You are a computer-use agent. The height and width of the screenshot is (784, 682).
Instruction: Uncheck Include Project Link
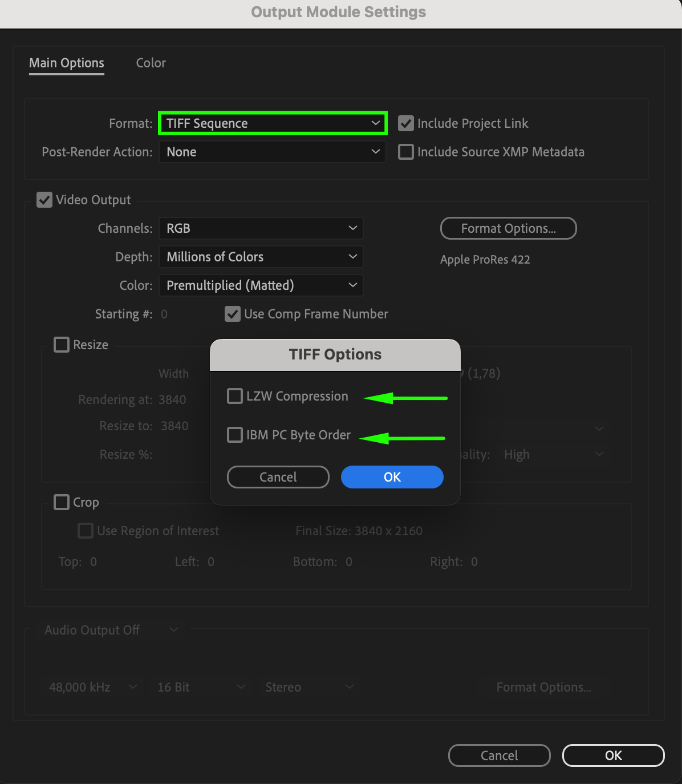tap(406, 123)
